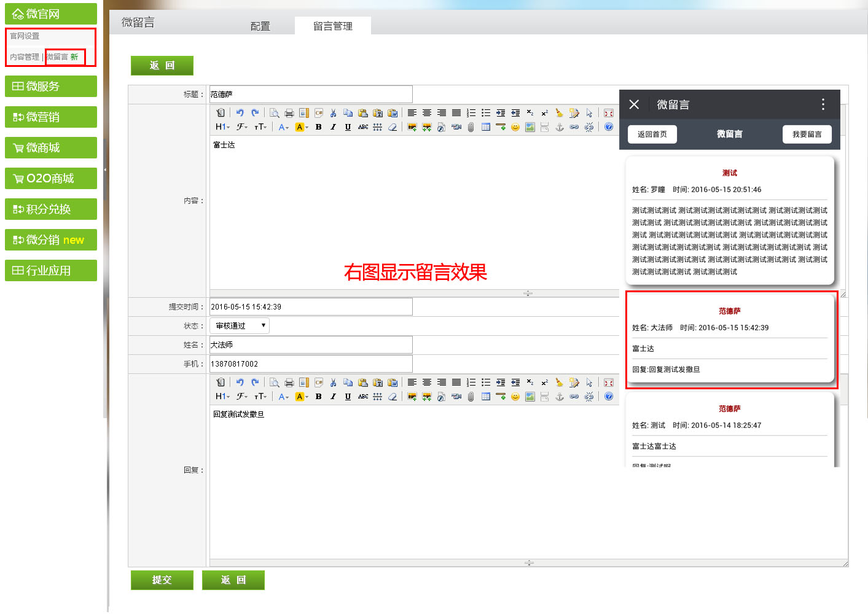Open fullscreen mode in the reply editor

coord(608,383)
